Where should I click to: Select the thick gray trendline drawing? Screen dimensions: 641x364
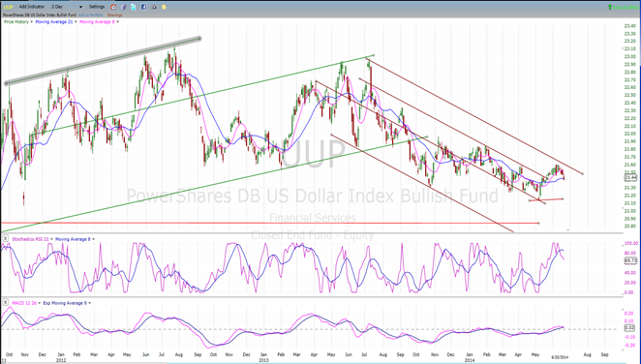(x=103, y=61)
